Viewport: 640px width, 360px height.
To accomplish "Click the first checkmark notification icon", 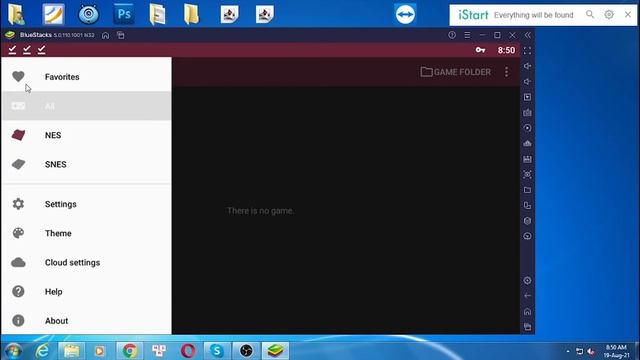I will click(x=12, y=50).
